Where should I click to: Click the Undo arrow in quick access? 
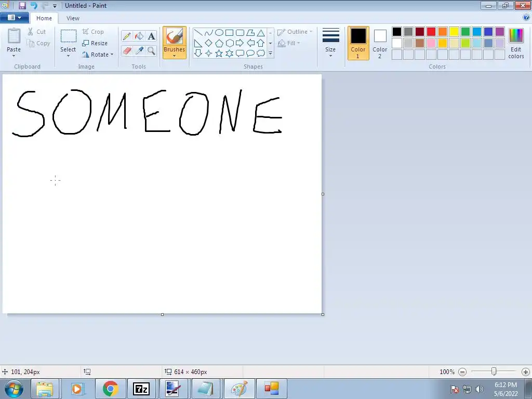pos(34,5)
